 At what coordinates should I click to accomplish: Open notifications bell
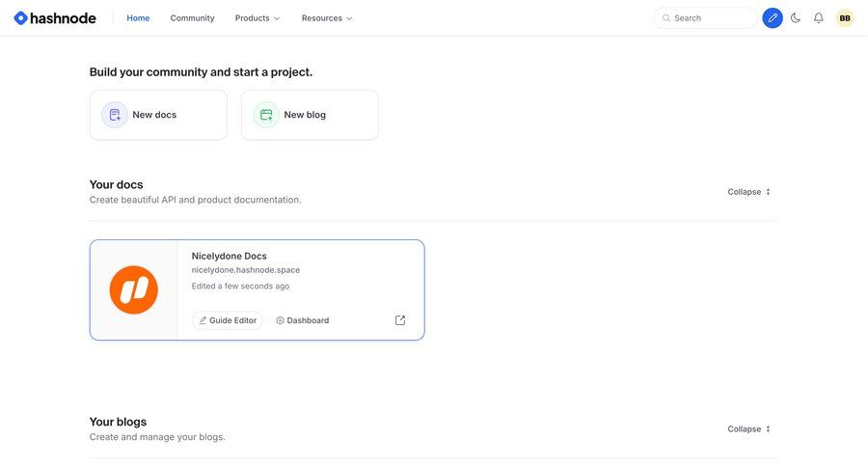click(x=818, y=18)
